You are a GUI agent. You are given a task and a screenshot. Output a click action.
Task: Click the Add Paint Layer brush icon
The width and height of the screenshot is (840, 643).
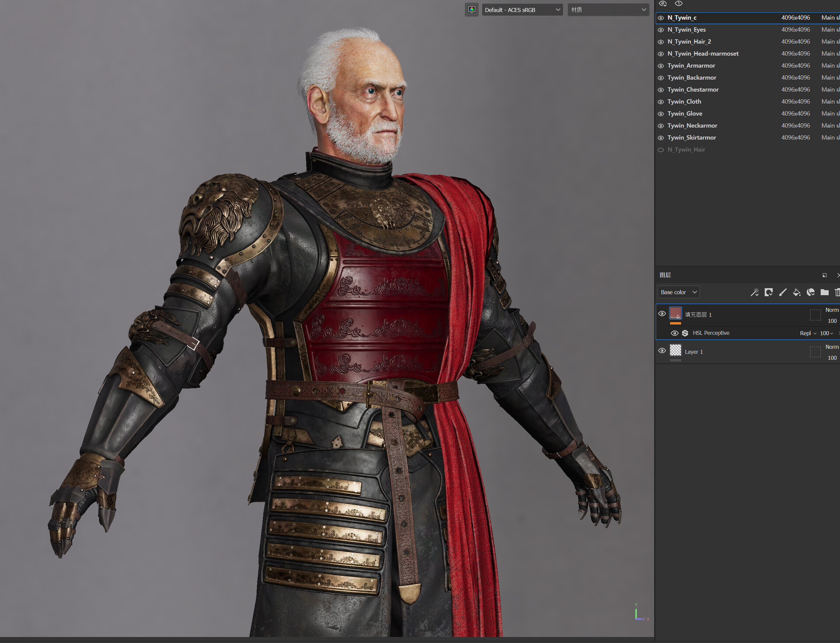click(783, 292)
